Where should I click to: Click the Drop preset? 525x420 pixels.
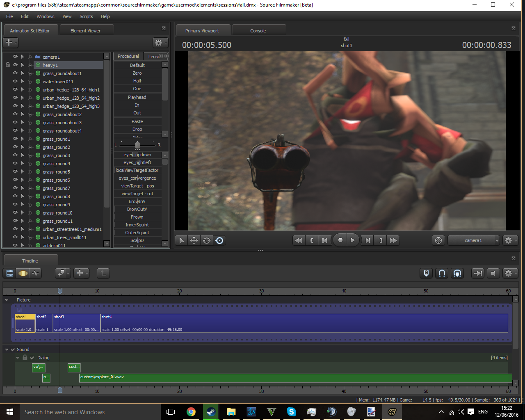tap(137, 129)
